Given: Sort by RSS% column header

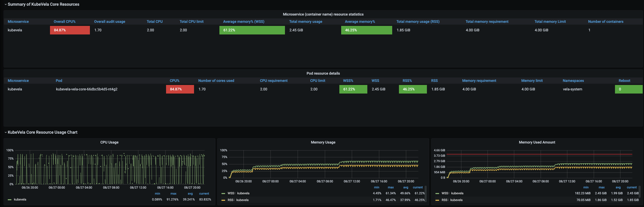Looking at the screenshot, I should click(x=407, y=81).
